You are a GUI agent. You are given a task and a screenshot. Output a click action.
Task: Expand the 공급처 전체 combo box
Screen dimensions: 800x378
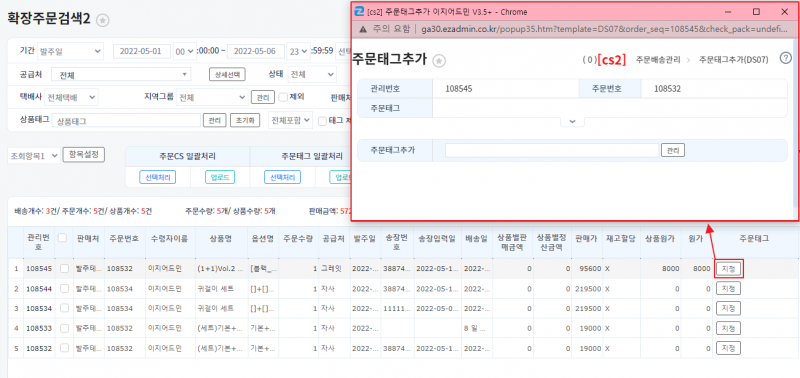coord(121,74)
